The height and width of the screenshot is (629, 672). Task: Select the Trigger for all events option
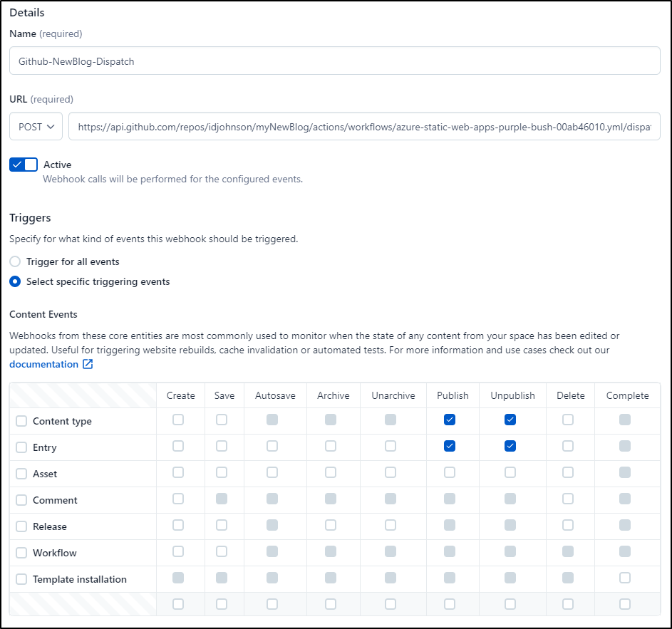(15, 261)
